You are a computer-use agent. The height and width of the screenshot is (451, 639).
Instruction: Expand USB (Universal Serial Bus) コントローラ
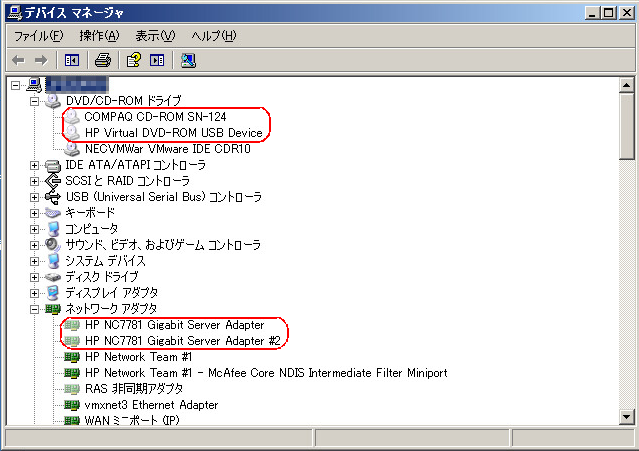[34, 197]
